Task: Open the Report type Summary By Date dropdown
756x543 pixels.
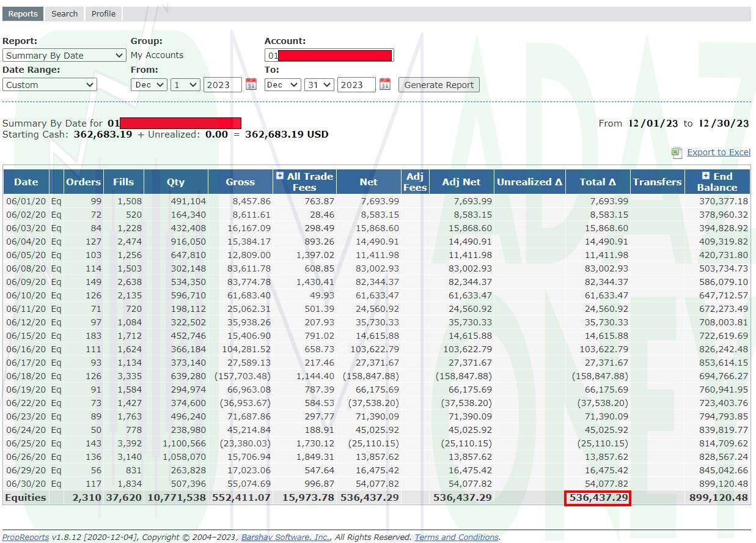Action: point(64,55)
